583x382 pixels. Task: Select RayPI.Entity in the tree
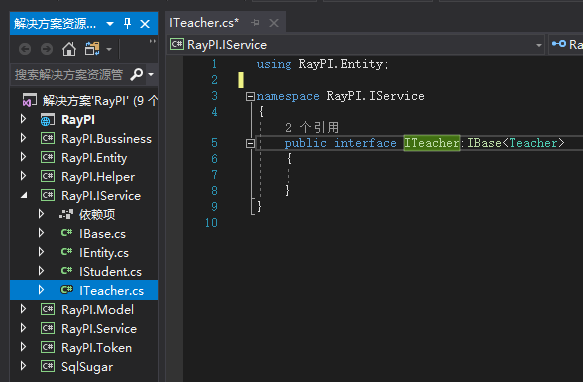click(94, 158)
